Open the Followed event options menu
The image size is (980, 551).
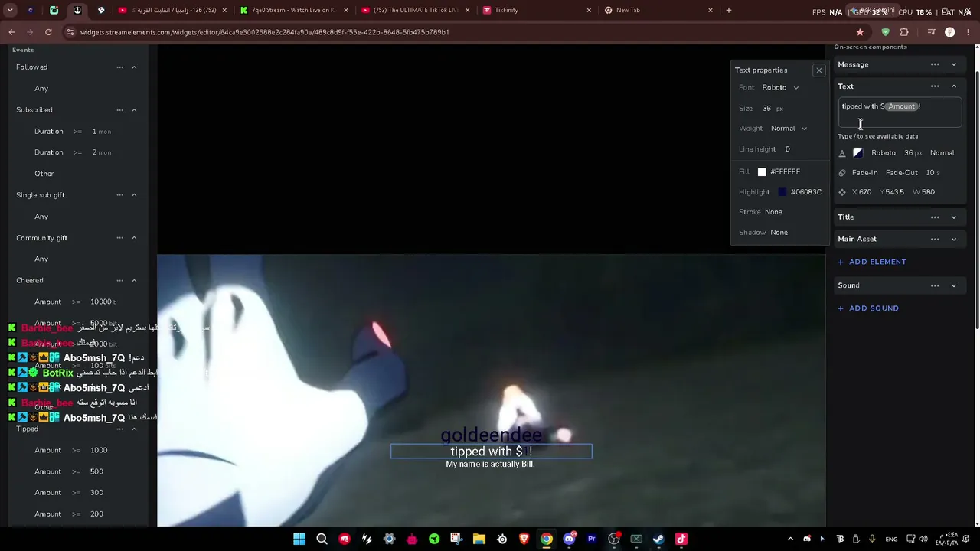[x=119, y=67]
